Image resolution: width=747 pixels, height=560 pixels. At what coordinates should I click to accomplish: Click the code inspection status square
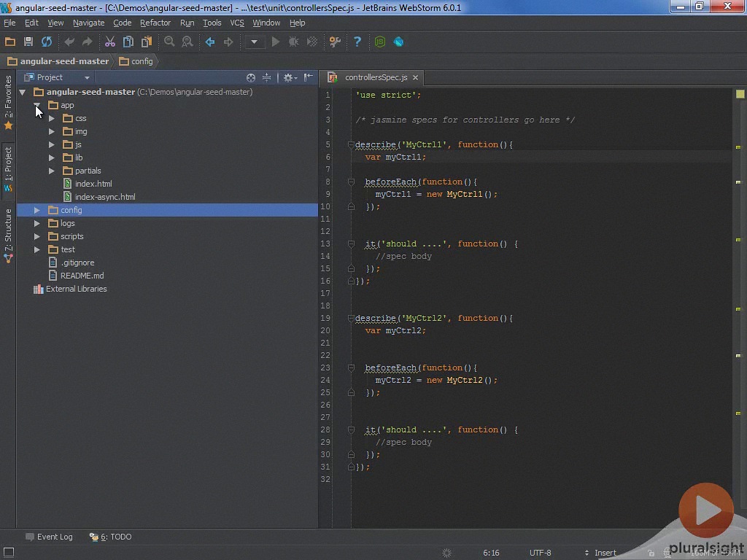pyautogui.click(x=740, y=94)
